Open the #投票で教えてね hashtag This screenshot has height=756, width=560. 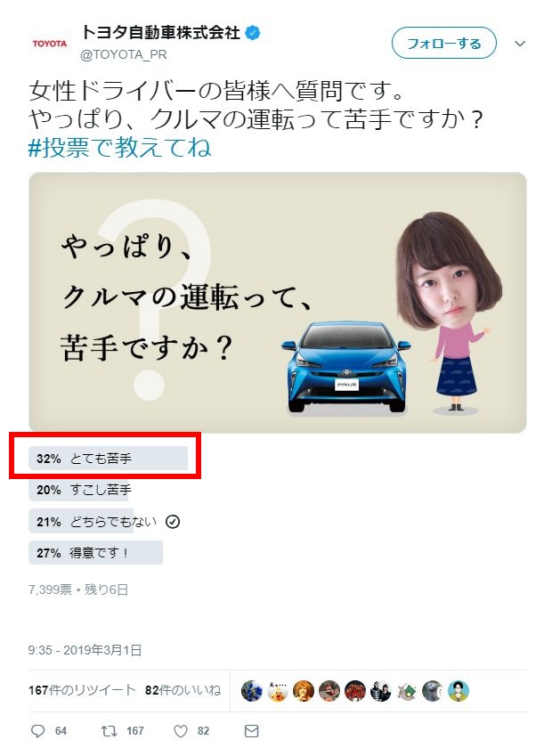(120, 147)
